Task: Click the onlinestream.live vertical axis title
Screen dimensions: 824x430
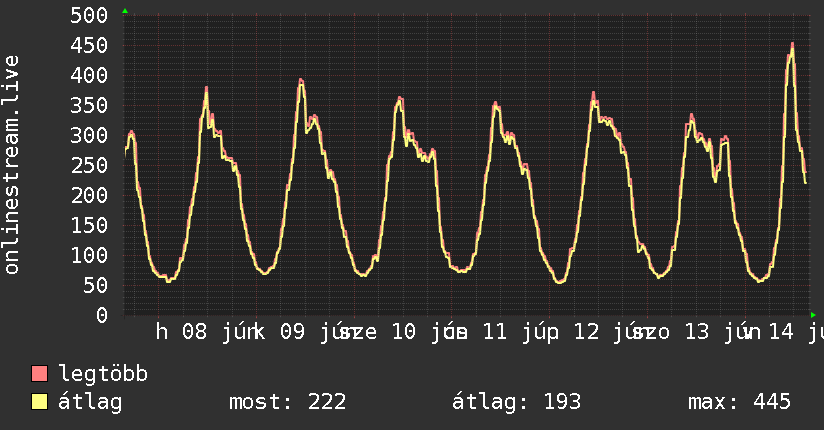Action: coord(11,165)
